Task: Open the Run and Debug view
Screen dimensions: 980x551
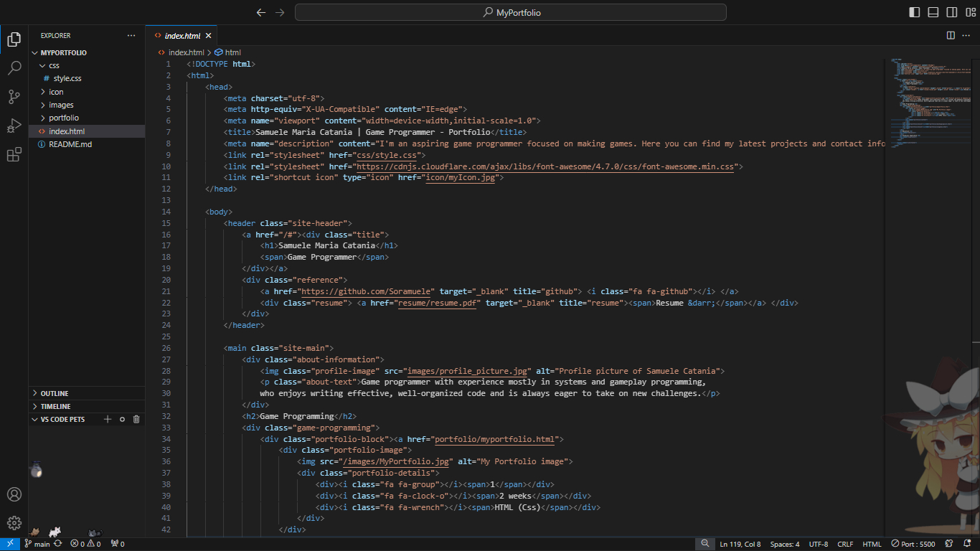Action: pyautogui.click(x=14, y=126)
